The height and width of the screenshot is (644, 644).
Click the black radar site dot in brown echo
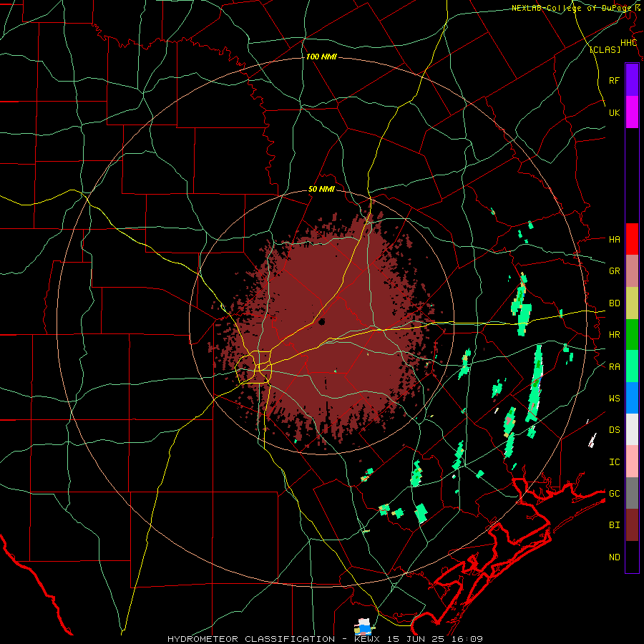click(321, 321)
